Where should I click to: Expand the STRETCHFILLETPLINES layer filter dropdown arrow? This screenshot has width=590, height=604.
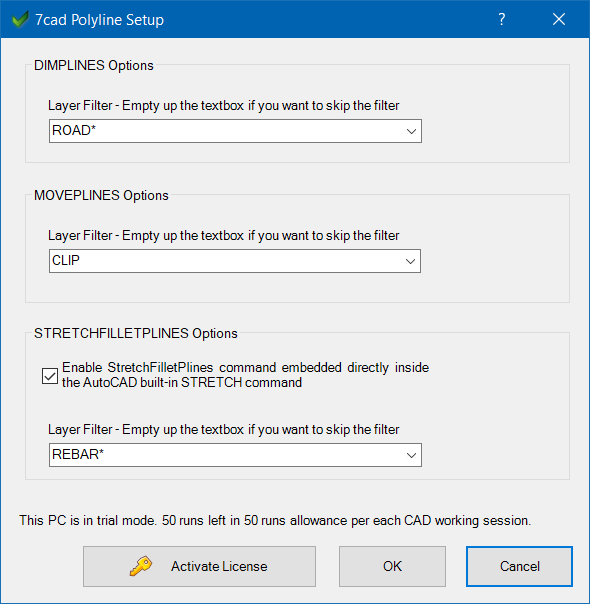coord(411,455)
